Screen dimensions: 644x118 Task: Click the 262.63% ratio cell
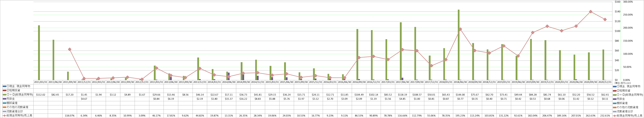click(x=590, y=116)
